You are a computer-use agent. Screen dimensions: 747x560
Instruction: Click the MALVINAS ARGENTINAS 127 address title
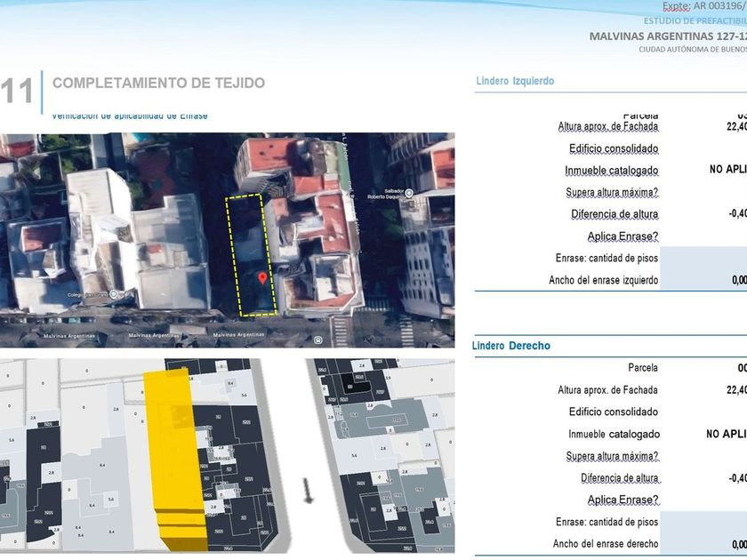668,36
